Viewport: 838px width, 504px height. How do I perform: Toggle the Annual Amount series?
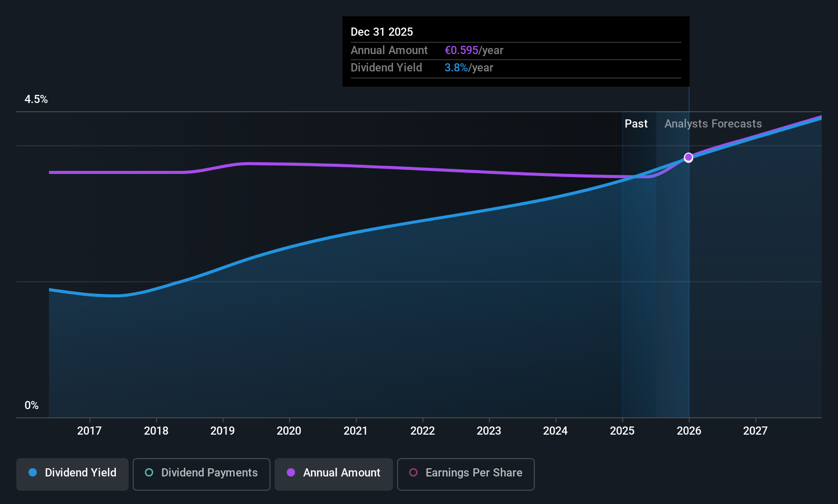[x=334, y=474]
